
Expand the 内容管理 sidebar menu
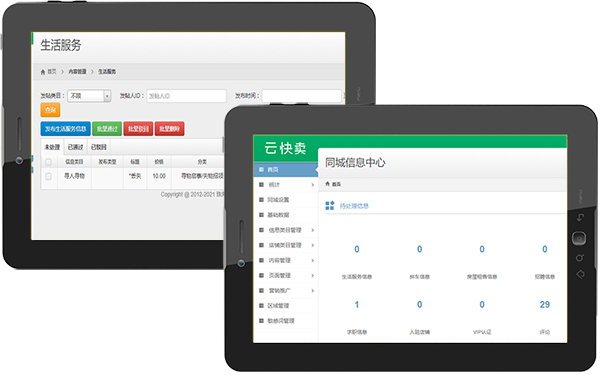[x=285, y=260]
